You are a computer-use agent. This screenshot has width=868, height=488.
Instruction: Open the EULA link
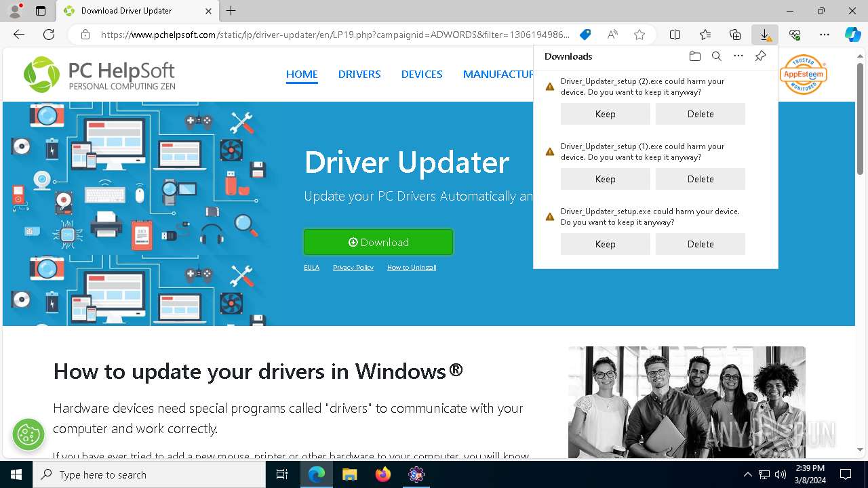coord(311,268)
